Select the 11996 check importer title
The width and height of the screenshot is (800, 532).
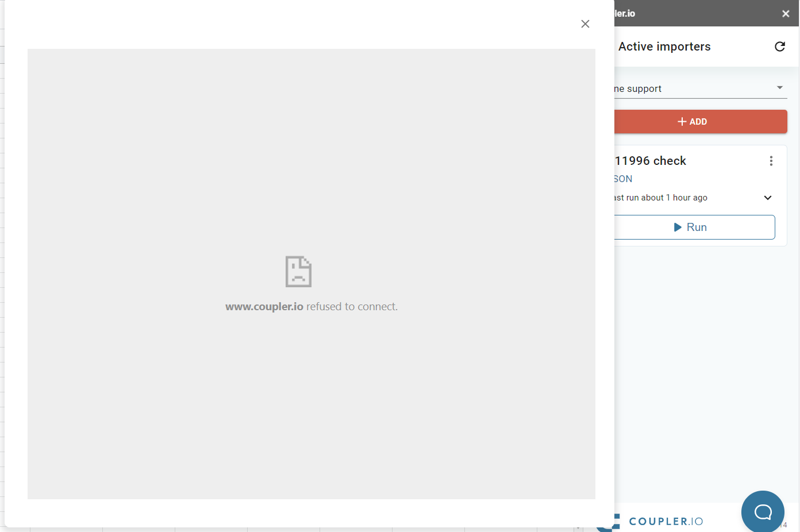click(x=651, y=161)
